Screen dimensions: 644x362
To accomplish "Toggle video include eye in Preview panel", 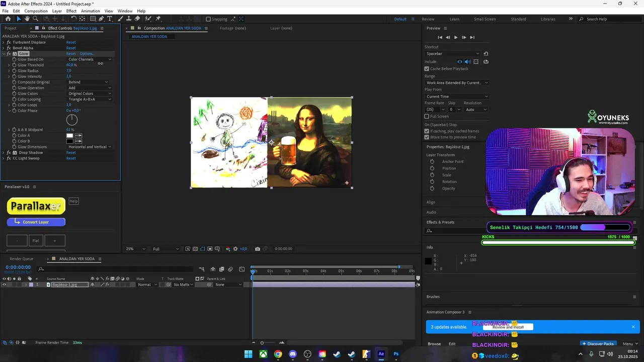I will 459,62.
